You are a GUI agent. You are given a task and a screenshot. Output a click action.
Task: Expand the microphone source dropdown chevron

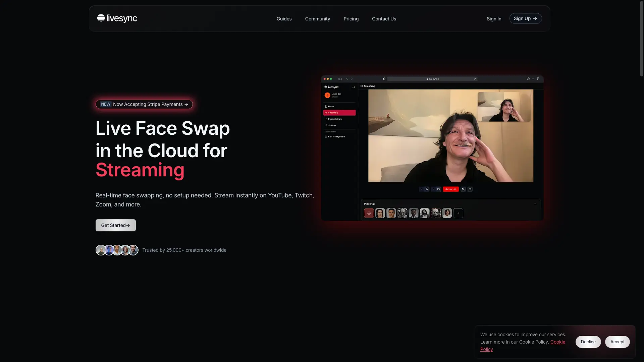pyautogui.click(x=422, y=189)
